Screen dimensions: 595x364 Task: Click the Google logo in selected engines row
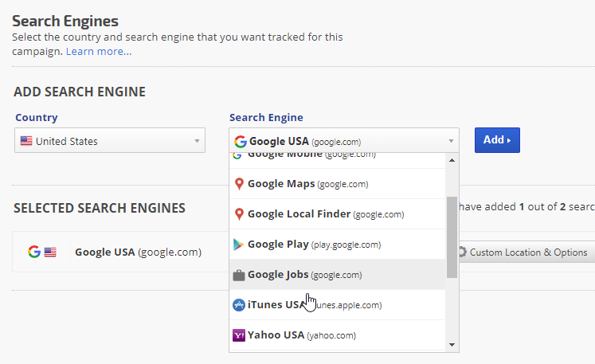click(x=33, y=252)
